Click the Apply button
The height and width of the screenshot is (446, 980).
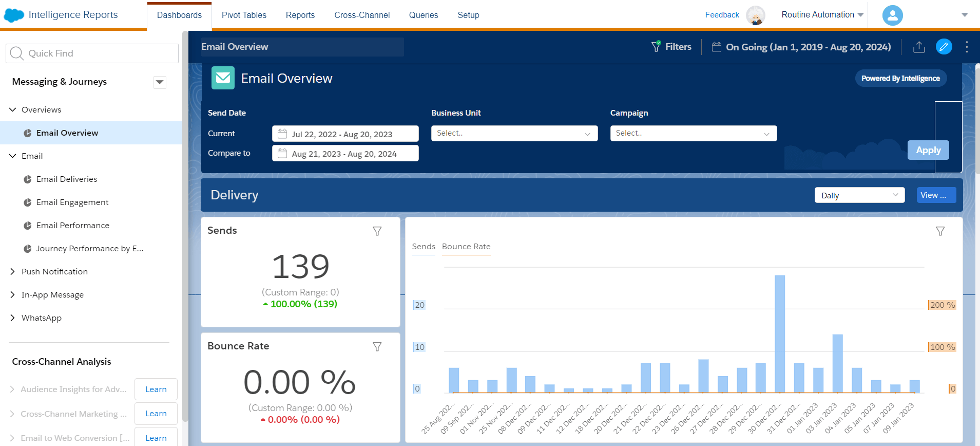click(x=928, y=150)
